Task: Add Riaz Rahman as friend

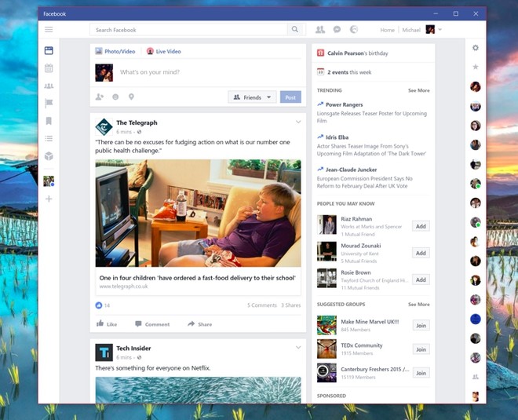Action: point(421,226)
